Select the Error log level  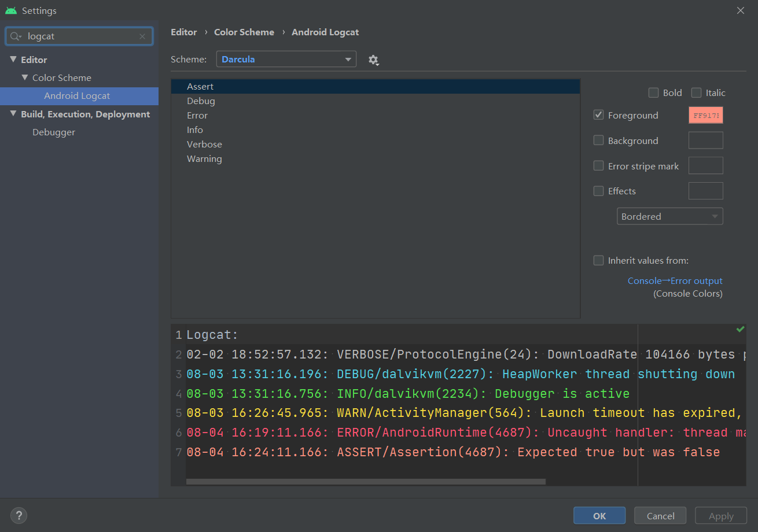(376, 116)
